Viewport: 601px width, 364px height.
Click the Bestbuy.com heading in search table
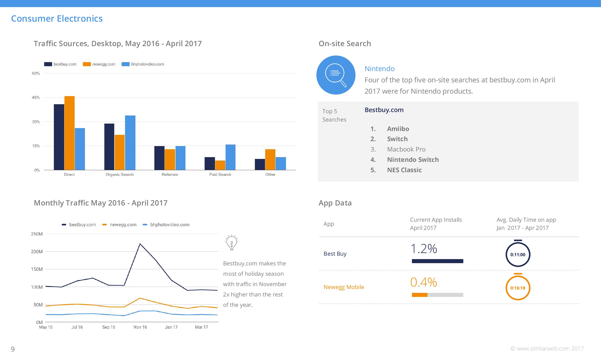click(x=384, y=110)
